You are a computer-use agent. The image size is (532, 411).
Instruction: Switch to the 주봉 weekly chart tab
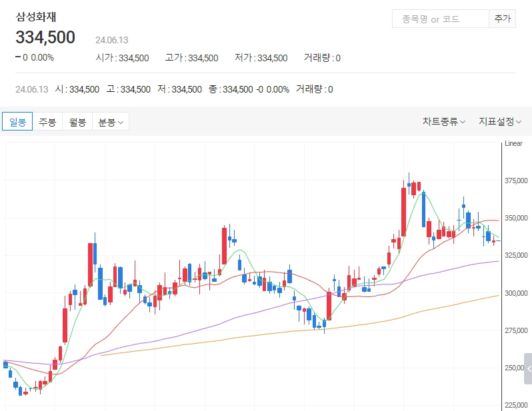(47, 121)
